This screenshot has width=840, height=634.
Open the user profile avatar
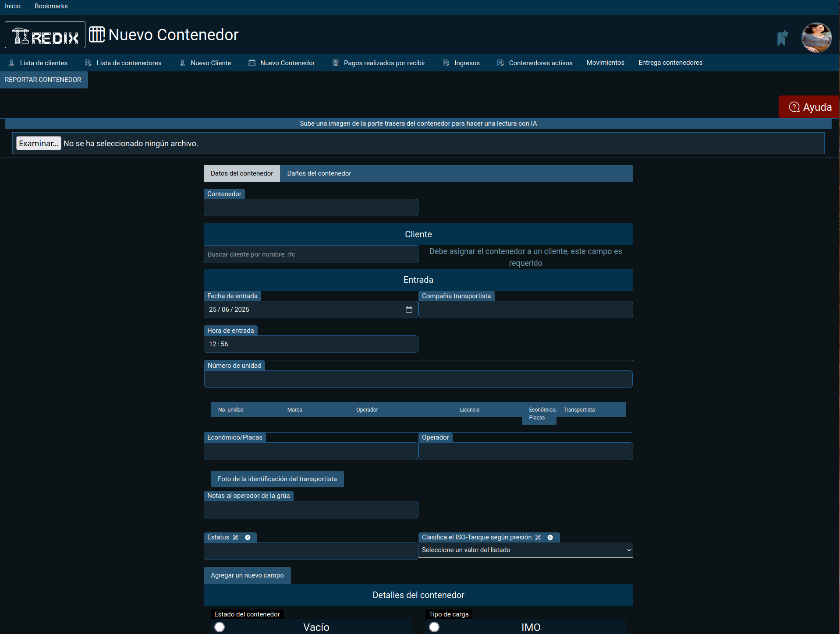816,38
